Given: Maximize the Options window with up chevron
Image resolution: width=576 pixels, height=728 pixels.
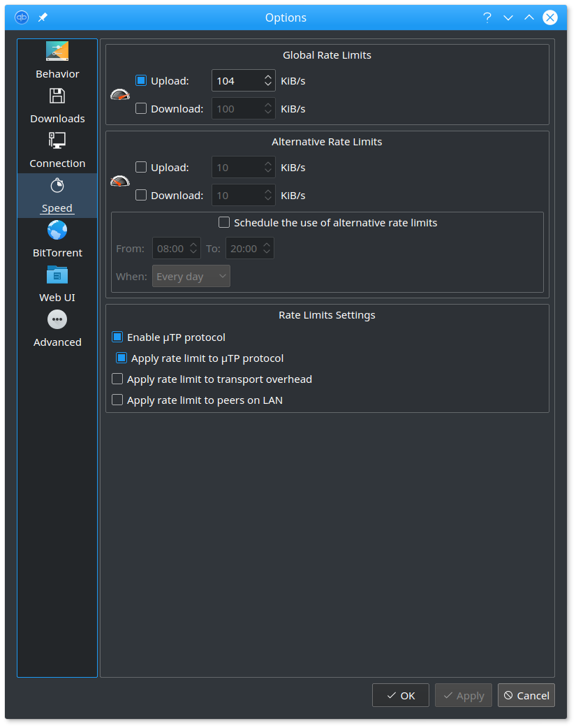Looking at the screenshot, I should [529, 17].
